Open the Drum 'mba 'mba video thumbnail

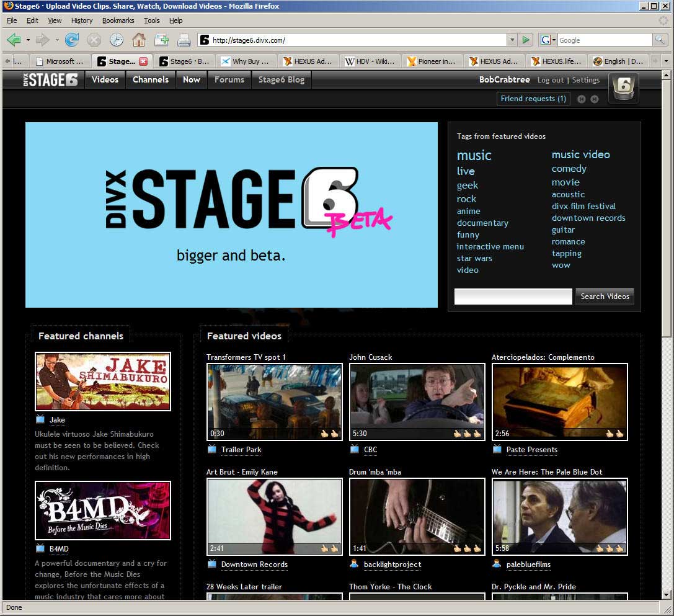(x=417, y=517)
